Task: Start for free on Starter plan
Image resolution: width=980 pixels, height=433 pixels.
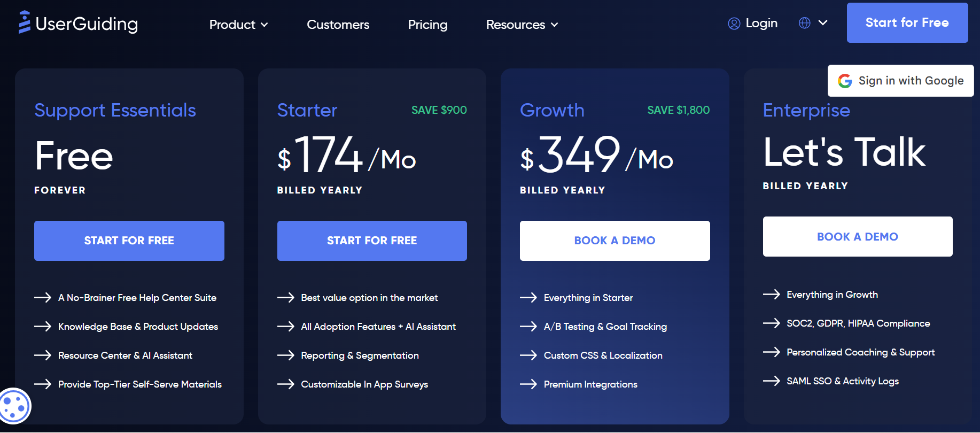Action: [x=372, y=241]
